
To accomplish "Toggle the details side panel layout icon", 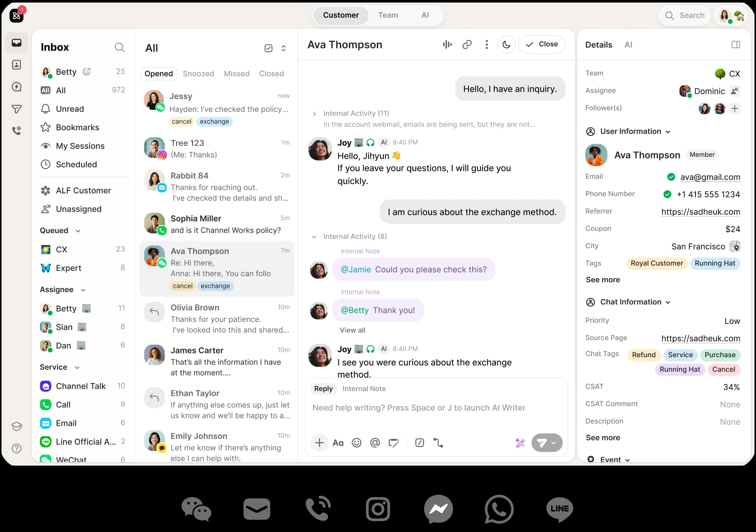I will 736,44.
